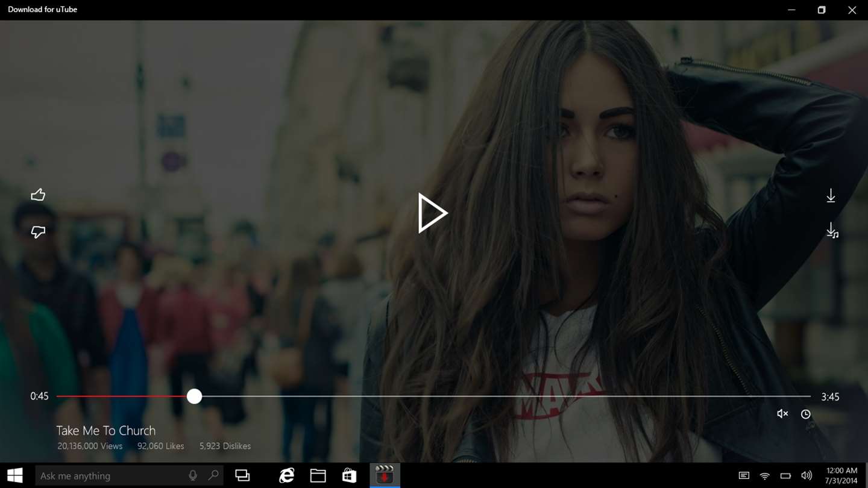Open the Action Center notifications icon

(x=744, y=476)
